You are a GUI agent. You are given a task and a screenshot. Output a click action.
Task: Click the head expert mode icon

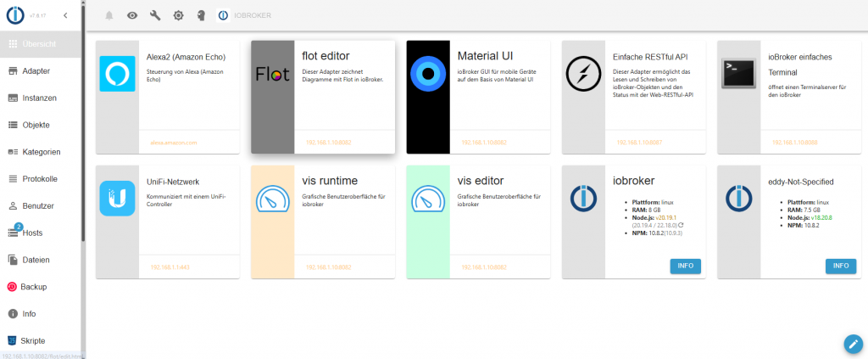click(x=200, y=15)
